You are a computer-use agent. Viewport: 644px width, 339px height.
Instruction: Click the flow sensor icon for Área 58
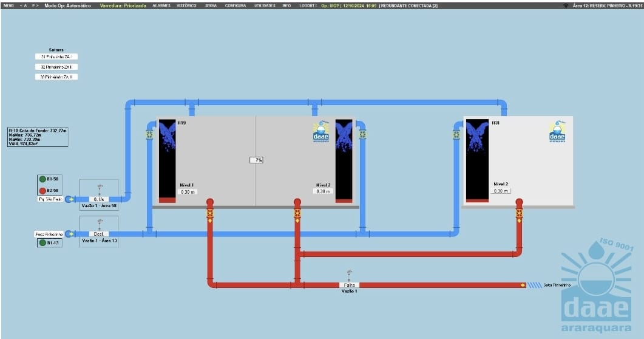click(100, 188)
